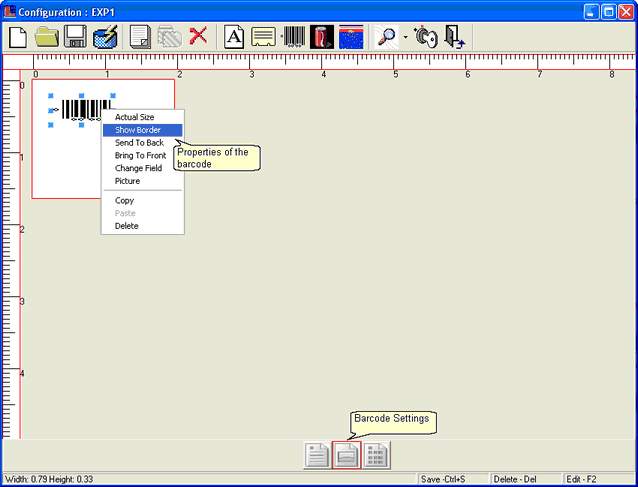The height and width of the screenshot is (487, 638).
Task: Select the yellow label field tool
Action: coord(263,37)
